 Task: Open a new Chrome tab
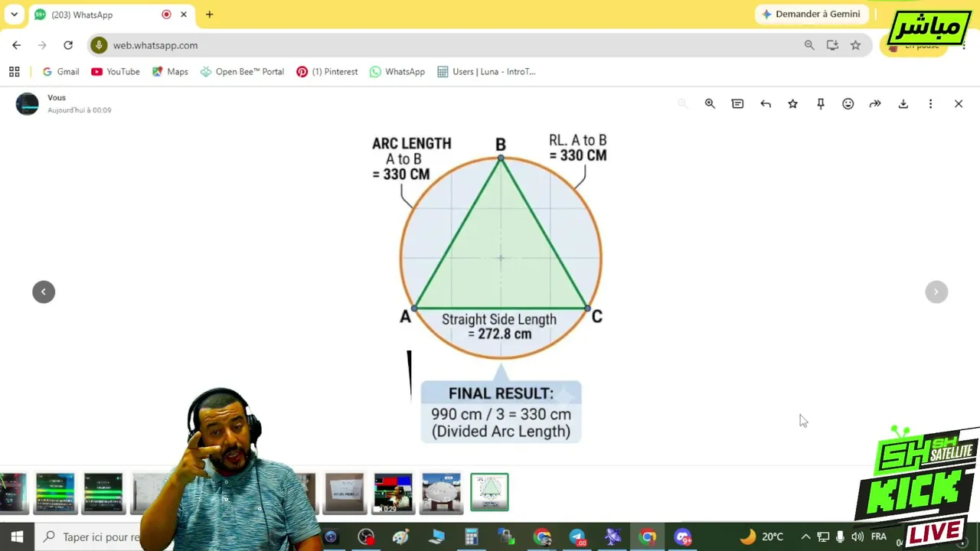(209, 15)
